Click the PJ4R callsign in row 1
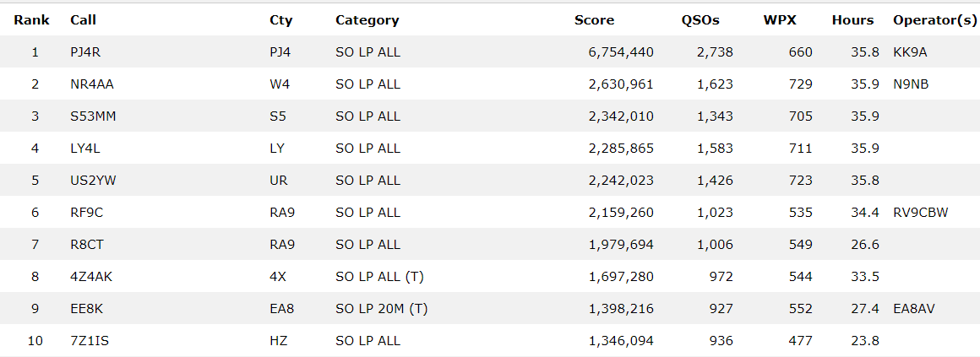 click(x=86, y=52)
